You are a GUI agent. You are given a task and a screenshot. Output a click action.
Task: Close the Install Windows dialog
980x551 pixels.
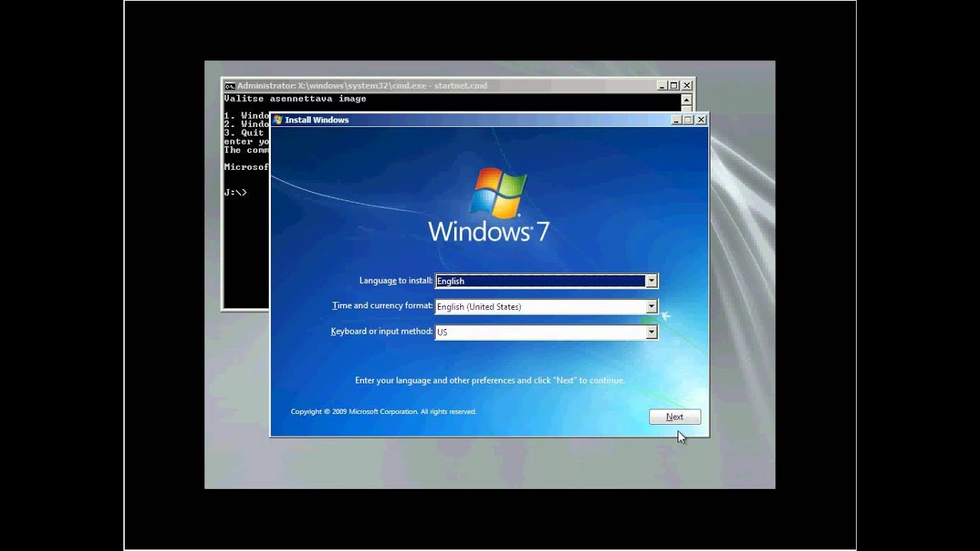pyautogui.click(x=701, y=119)
